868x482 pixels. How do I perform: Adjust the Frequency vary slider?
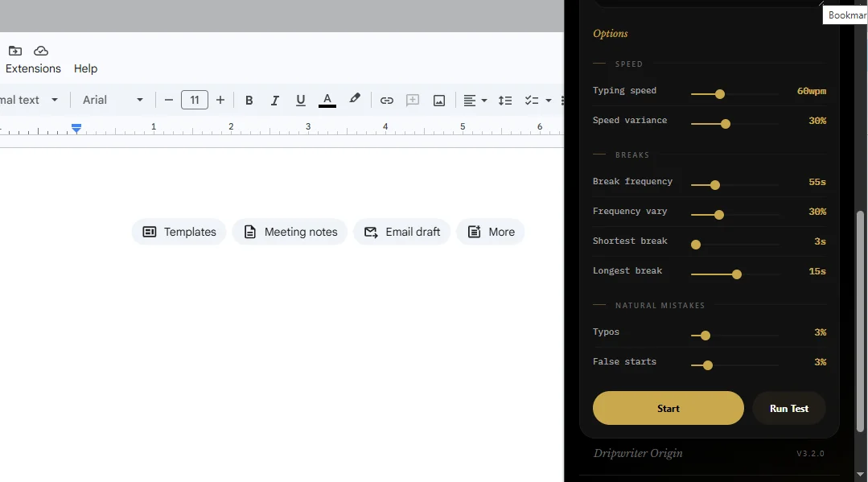[x=734, y=214]
